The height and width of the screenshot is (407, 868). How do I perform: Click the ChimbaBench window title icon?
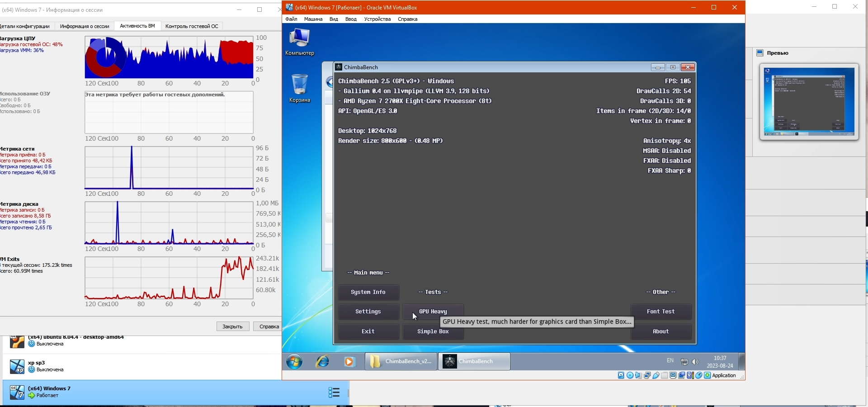pyautogui.click(x=339, y=67)
